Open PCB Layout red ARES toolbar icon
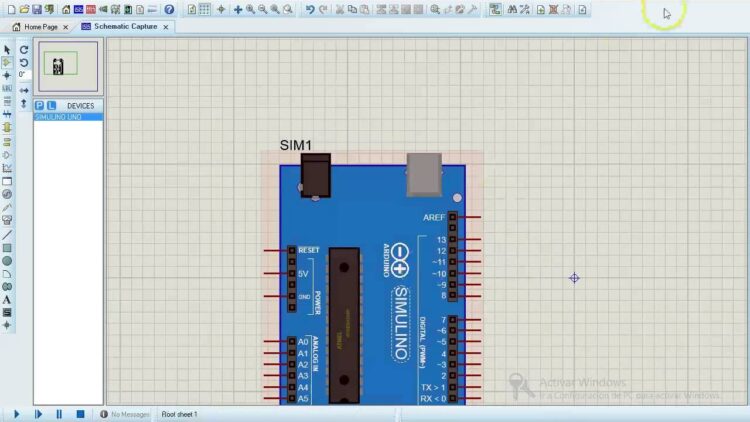Image resolution: width=750 pixels, height=422 pixels. pyautogui.click(x=91, y=10)
